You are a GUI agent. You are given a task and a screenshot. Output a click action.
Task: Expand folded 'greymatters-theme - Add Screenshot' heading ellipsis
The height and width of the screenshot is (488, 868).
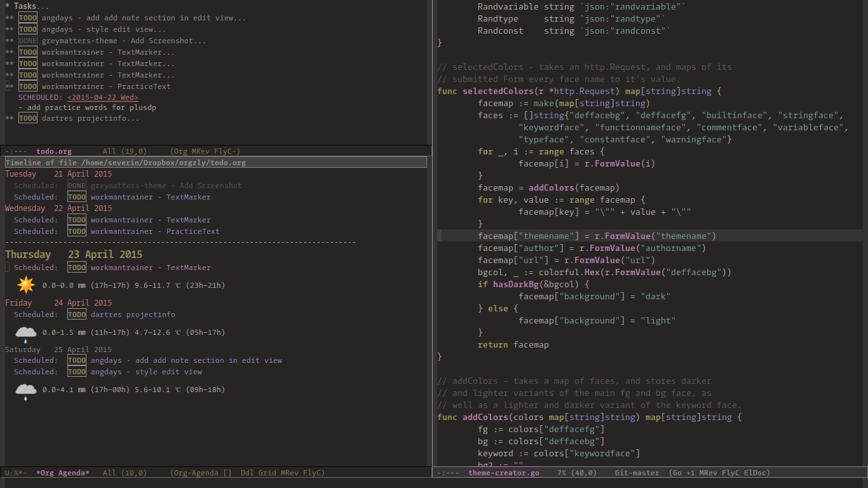pyautogui.click(x=200, y=41)
